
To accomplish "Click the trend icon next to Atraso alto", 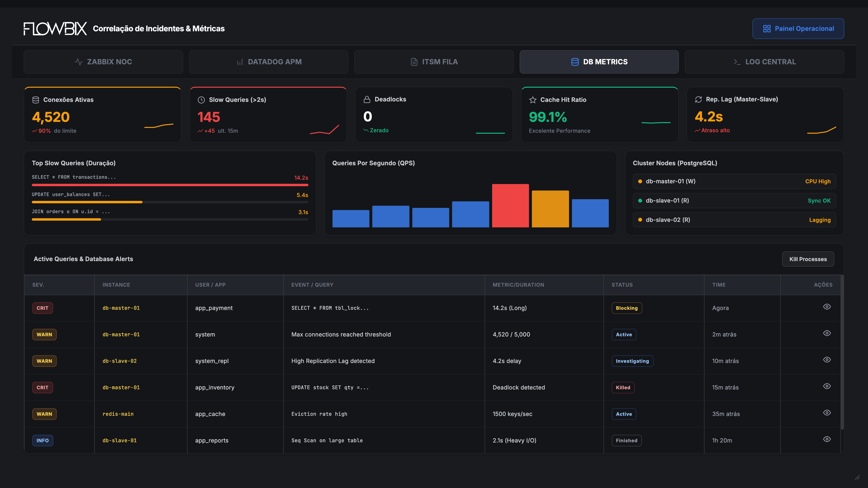I will tap(698, 130).
